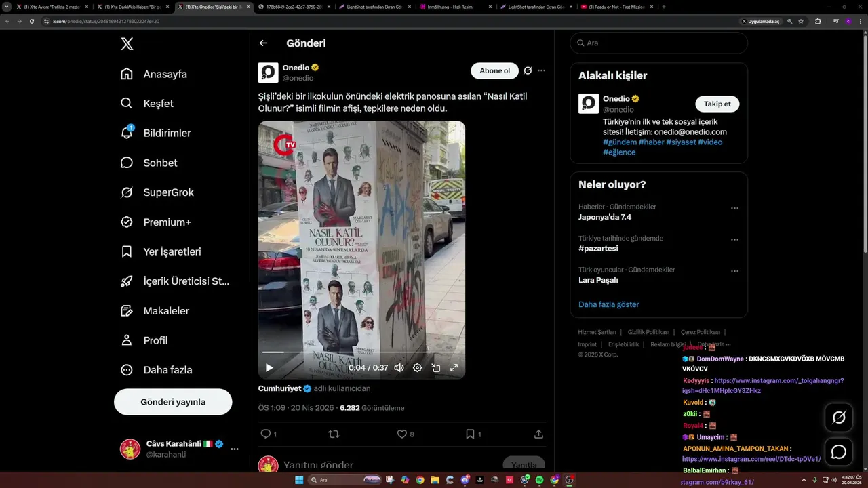Open account menu dots next to Câvs Karahânli
The width and height of the screenshot is (868, 488).
235,449
